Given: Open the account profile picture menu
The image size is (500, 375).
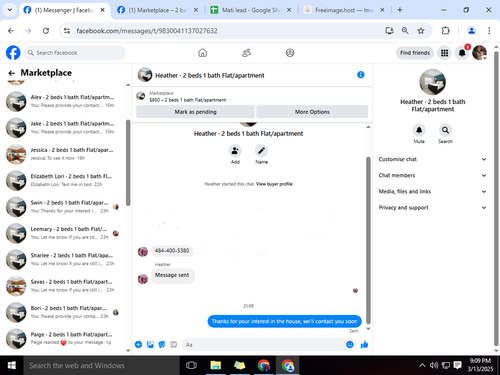Looking at the screenshot, I should coord(479,53).
